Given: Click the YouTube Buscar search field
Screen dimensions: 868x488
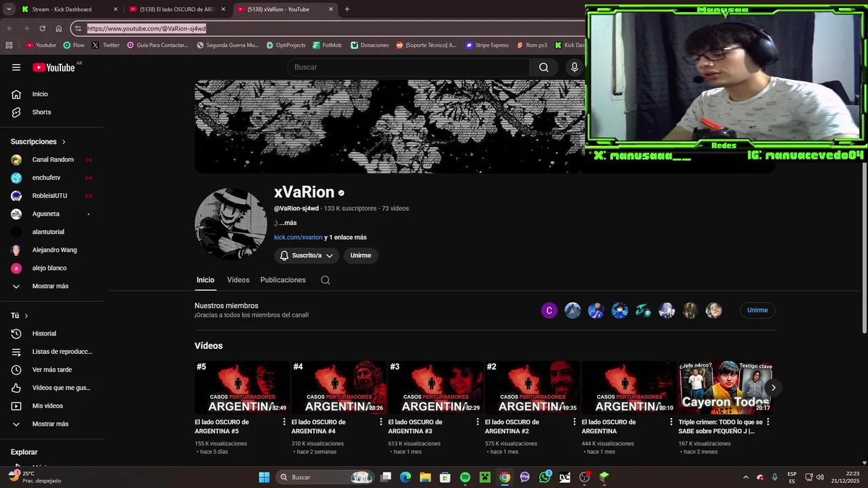Looking at the screenshot, I should pos(408,67).
